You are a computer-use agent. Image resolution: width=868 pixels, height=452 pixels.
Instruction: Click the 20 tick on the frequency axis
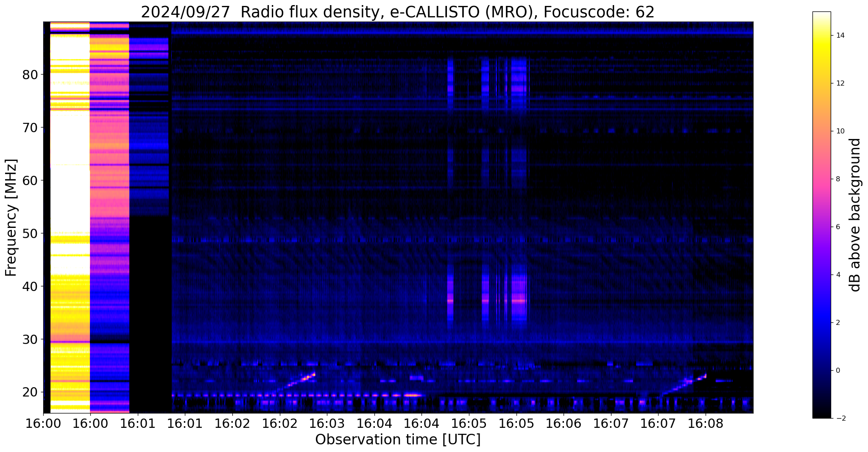tap(31, 392)
